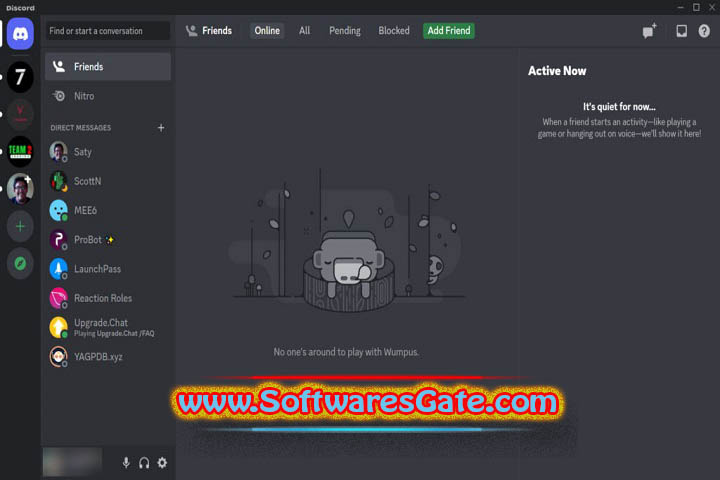This screenshot has height=480, width=720.
Task: Open the Discord home button
Action: (x=20, y=34)
